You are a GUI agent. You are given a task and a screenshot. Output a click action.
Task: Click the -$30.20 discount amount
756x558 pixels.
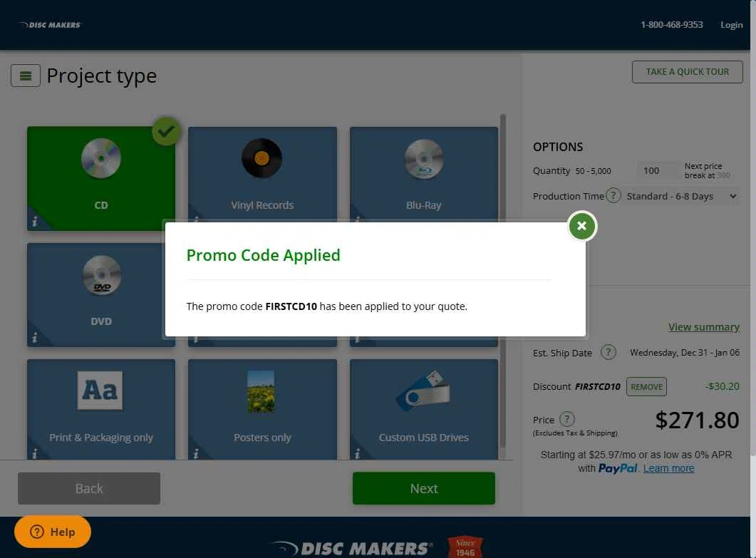coord(723,386)
